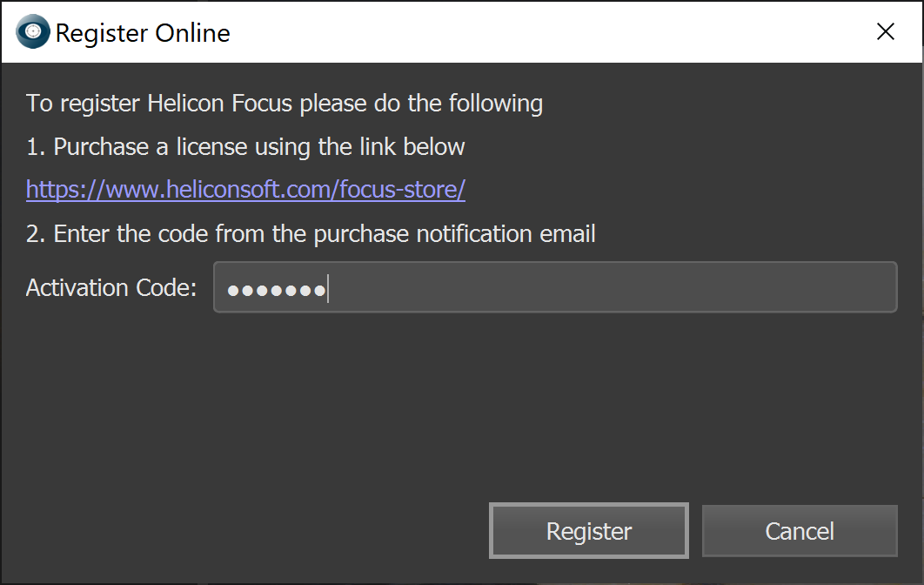Click the masked dots in the activation field
This screenshot has height=585, width=924.
pyautogui.click(x=275, y=289)
